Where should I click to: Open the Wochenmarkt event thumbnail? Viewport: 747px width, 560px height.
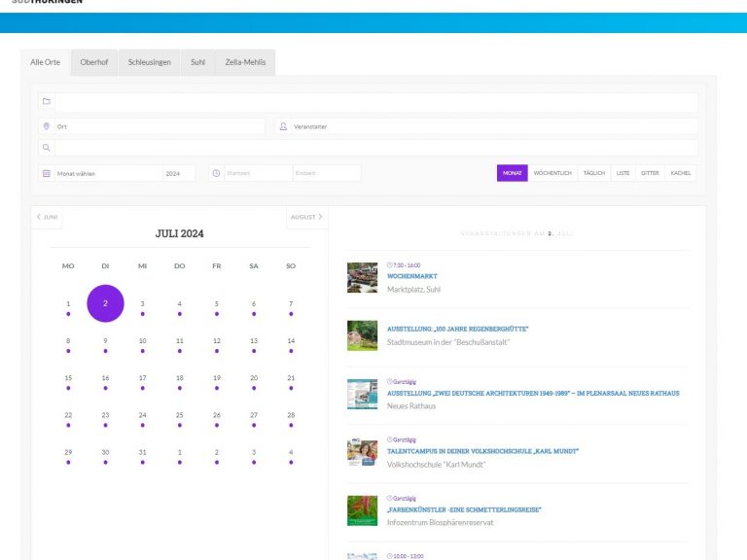coord(362,277)
